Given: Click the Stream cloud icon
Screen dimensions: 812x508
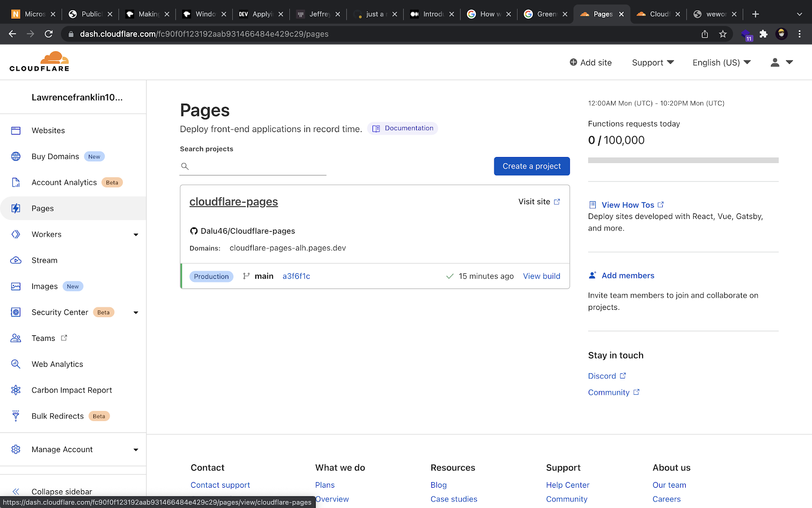Looking at the screenshot, I should coord(16,260).
